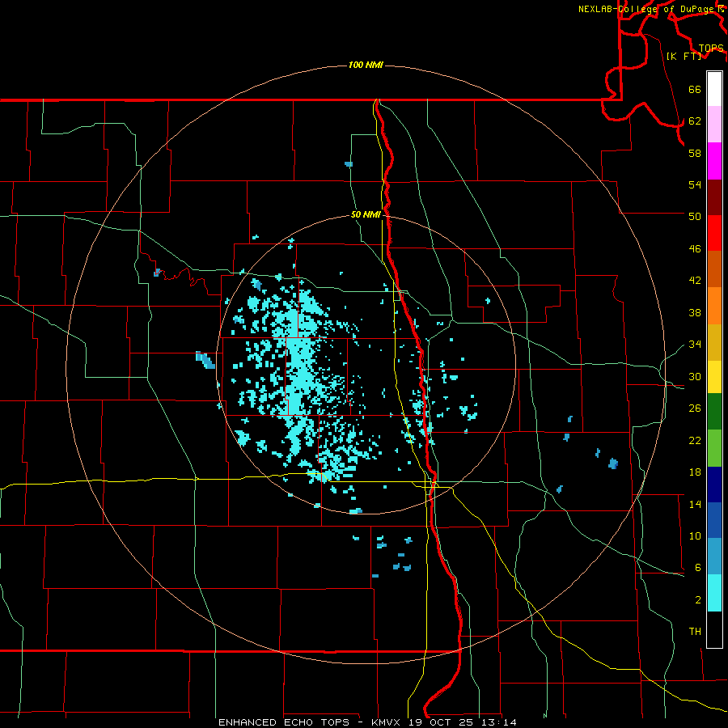Viewport: 728px width, 728px height.
Task: Pick the dark green legend swatch
Action: click(x=714, y=412)
